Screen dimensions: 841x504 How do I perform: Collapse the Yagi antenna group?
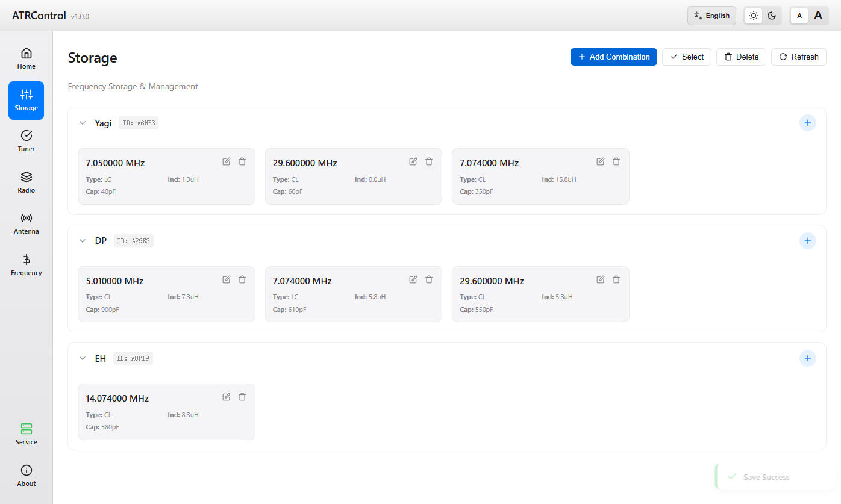[83, 123]
